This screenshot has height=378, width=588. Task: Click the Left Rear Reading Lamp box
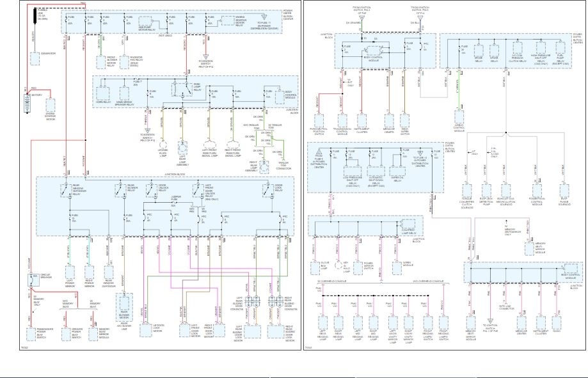[322, 323]
